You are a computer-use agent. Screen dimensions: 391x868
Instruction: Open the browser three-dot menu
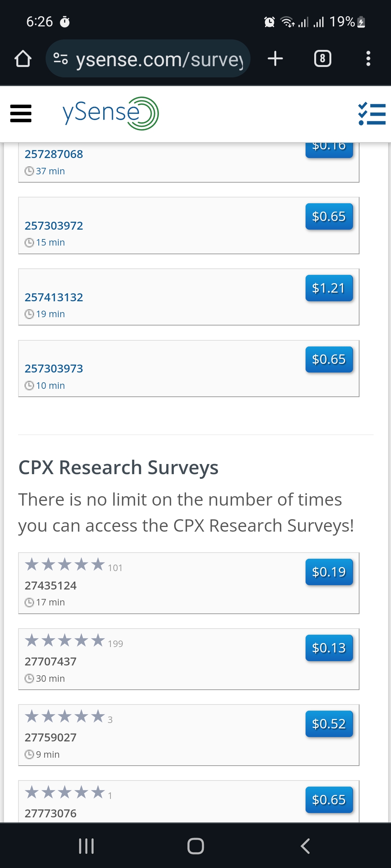pyautogui.click(x=368, y=59)
